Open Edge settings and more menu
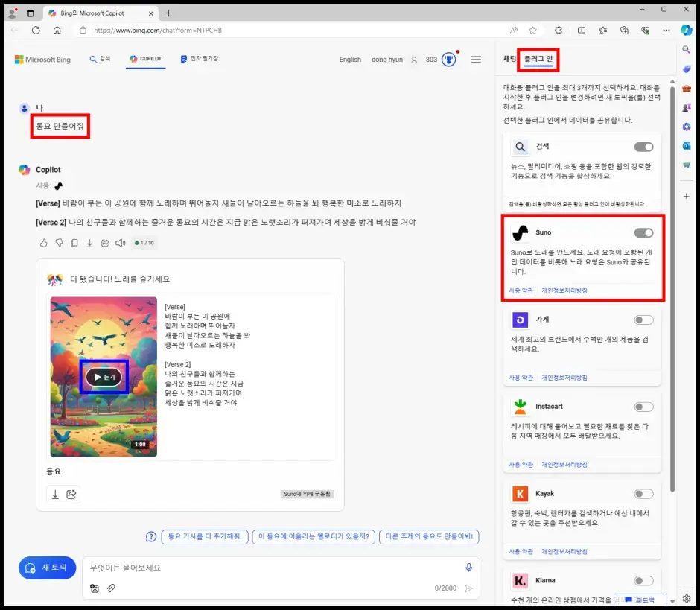The width and height of the screenshot is (700, 610). 666,31
